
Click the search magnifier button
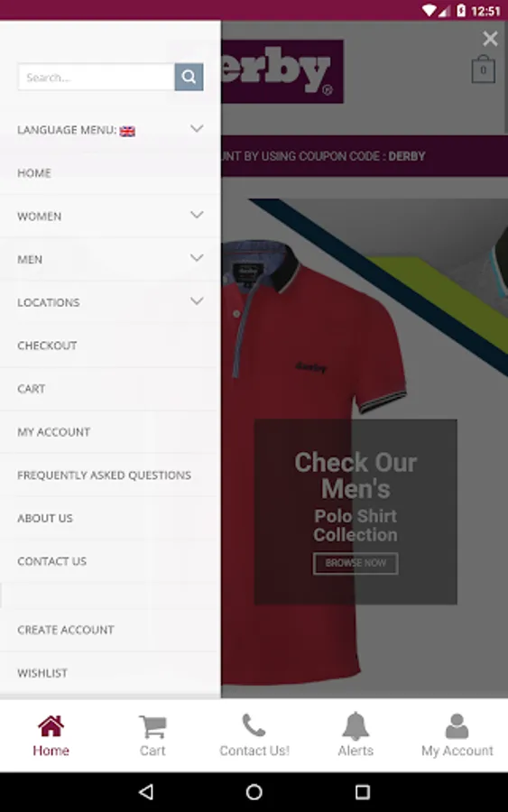(x=189, y=78)
